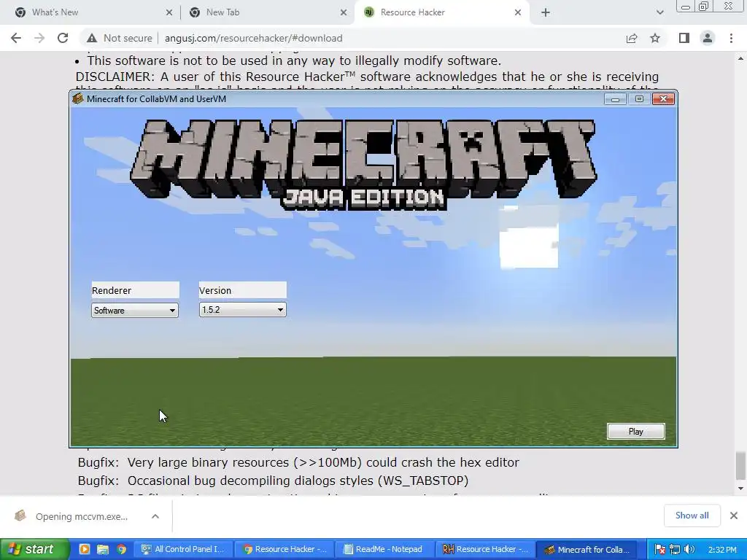Click the address bar URL angusj.com/resourcehacker
This screenshot has height=560, width=747.
[253, 38]
